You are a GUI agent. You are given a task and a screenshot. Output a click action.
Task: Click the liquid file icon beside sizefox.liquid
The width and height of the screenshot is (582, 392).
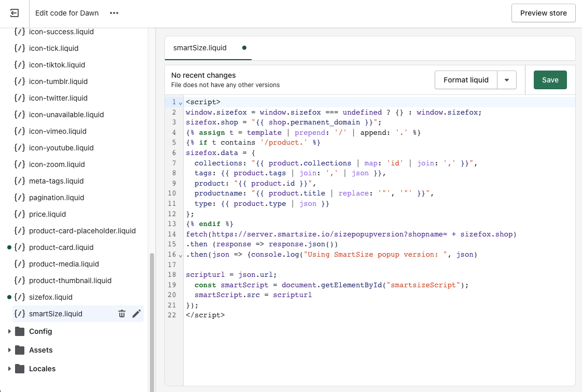click(x=20, y=297)
